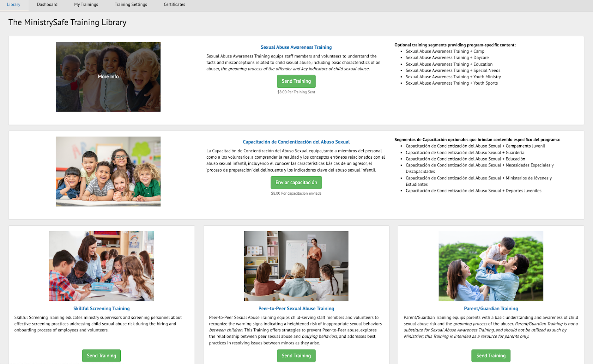Open the Library tab

14,5
